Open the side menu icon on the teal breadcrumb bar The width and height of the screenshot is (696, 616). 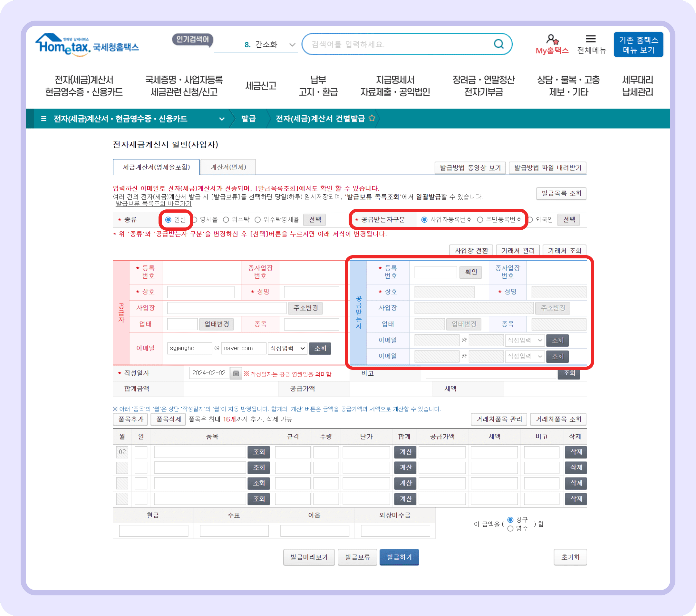[x=44, y=119]
